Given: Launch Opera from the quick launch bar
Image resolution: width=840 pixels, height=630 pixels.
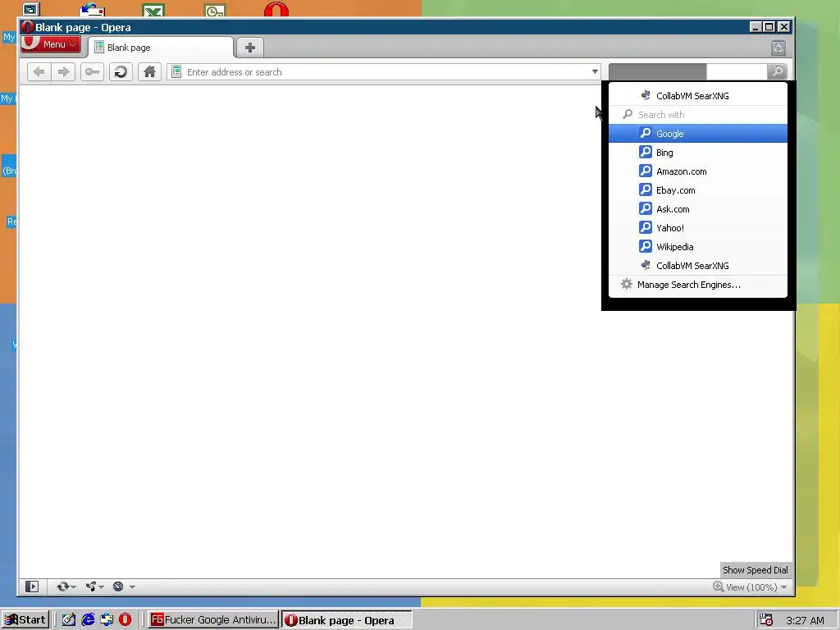Looking at the screenshot, I should 125,620.
